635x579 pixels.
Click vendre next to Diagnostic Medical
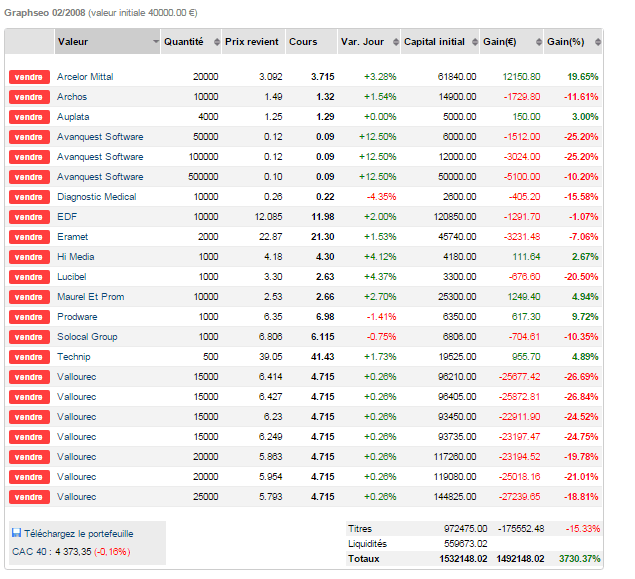[29, 197]
